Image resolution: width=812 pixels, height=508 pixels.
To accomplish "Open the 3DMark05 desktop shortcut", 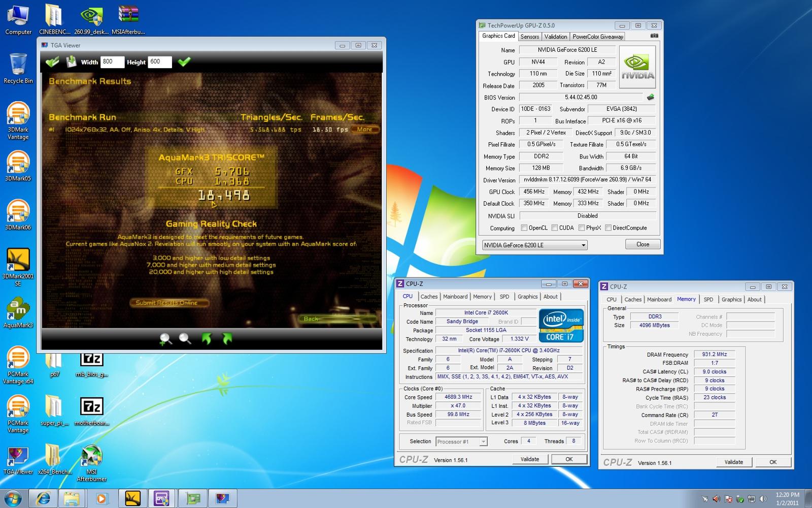I will [x=18, y=166].
